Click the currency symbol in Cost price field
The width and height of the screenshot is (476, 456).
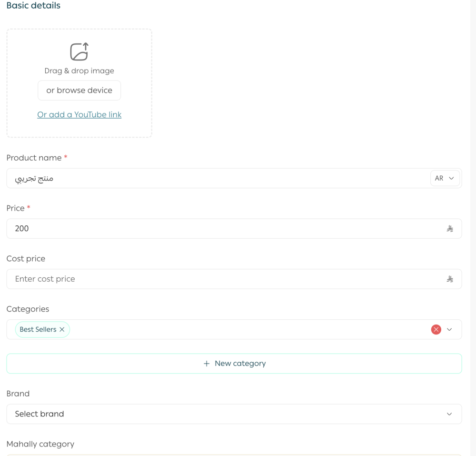click(x=449, y=279)
